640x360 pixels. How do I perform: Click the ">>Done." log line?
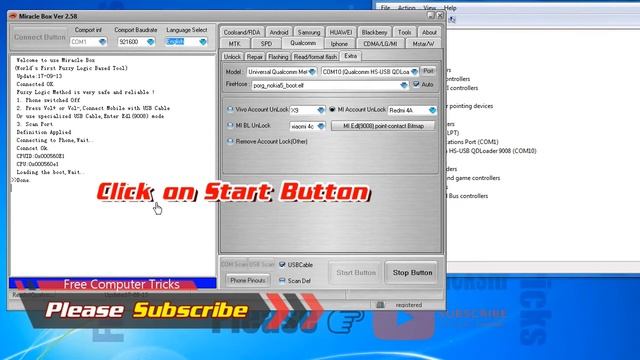click(x=21, y=180)
